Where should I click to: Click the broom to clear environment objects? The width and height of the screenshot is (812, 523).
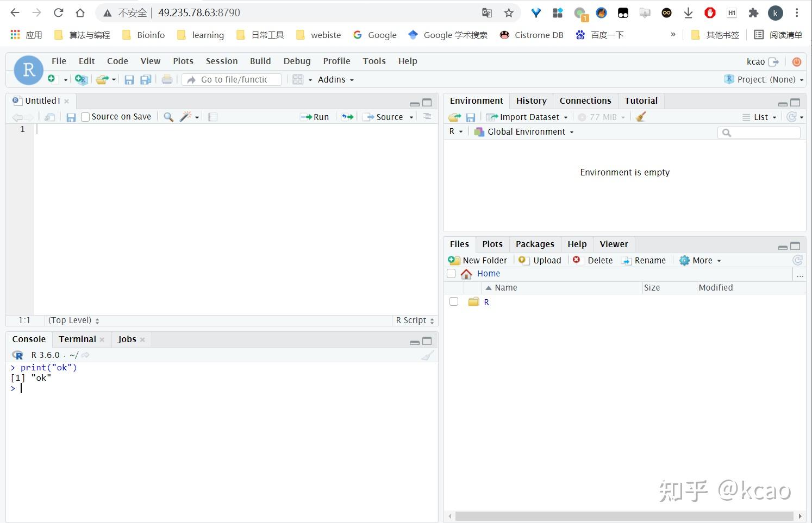click(x=641, y=117)
